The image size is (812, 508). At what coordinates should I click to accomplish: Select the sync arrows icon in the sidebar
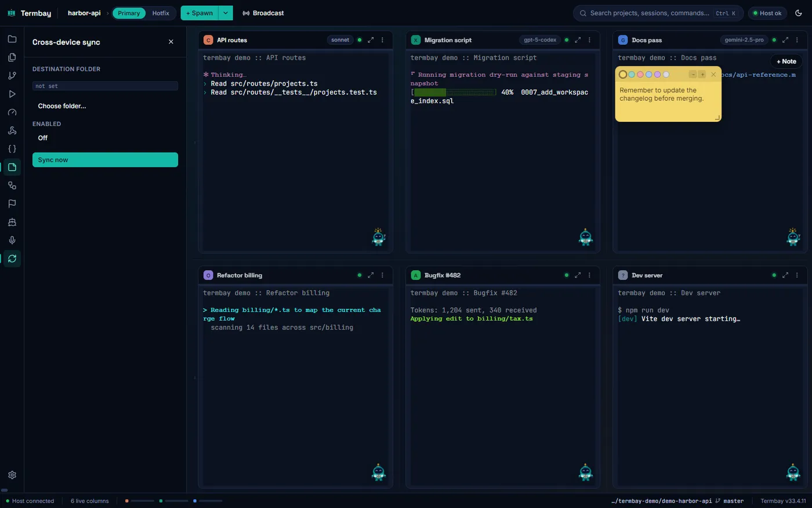(x=12, y=258)
